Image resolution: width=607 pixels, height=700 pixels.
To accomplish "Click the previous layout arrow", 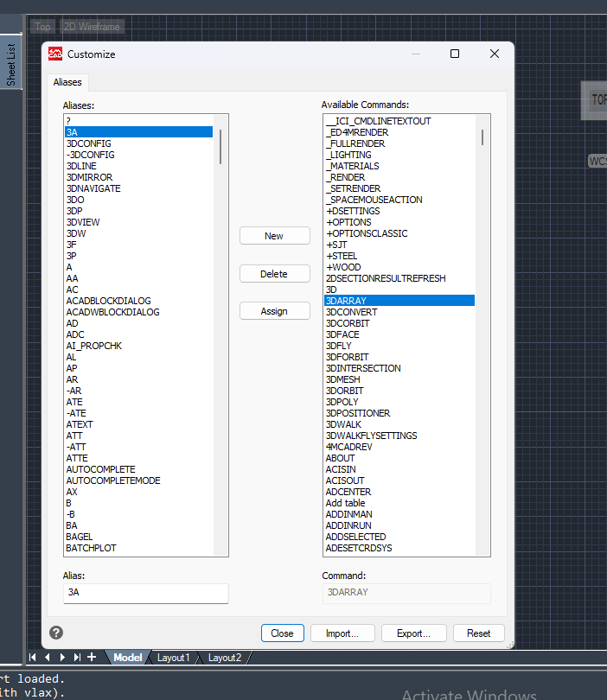I will tap(48, 658).
